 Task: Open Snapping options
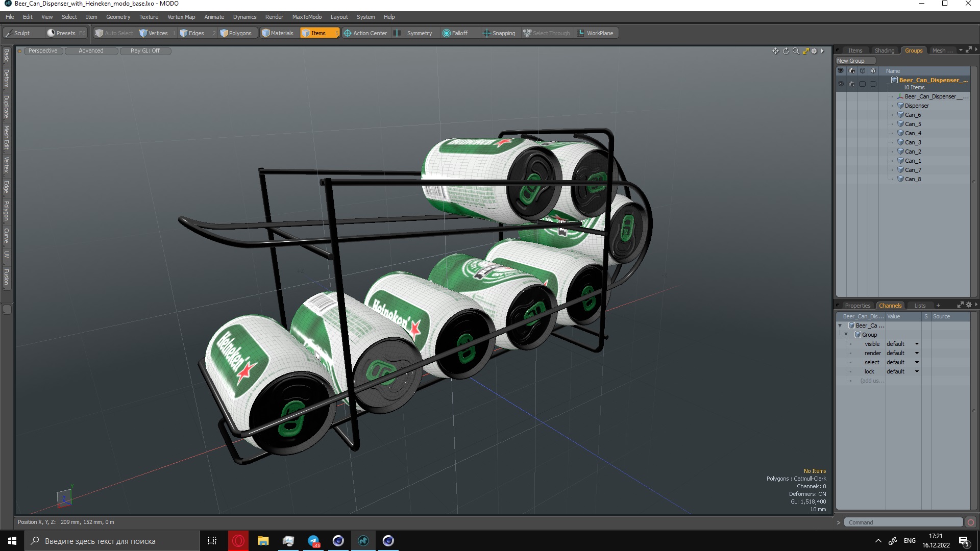point(499,33)
